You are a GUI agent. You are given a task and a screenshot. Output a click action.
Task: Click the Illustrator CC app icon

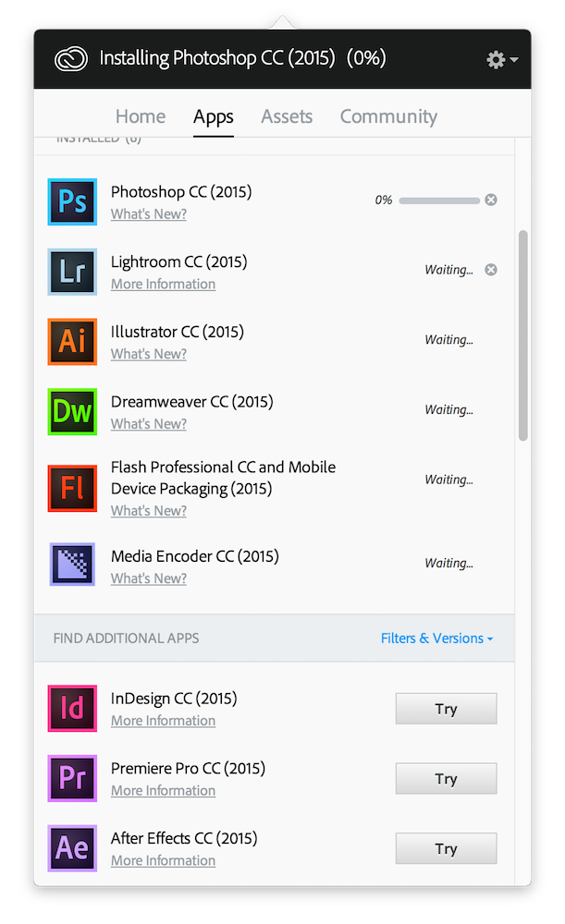(x=72, y=341)
